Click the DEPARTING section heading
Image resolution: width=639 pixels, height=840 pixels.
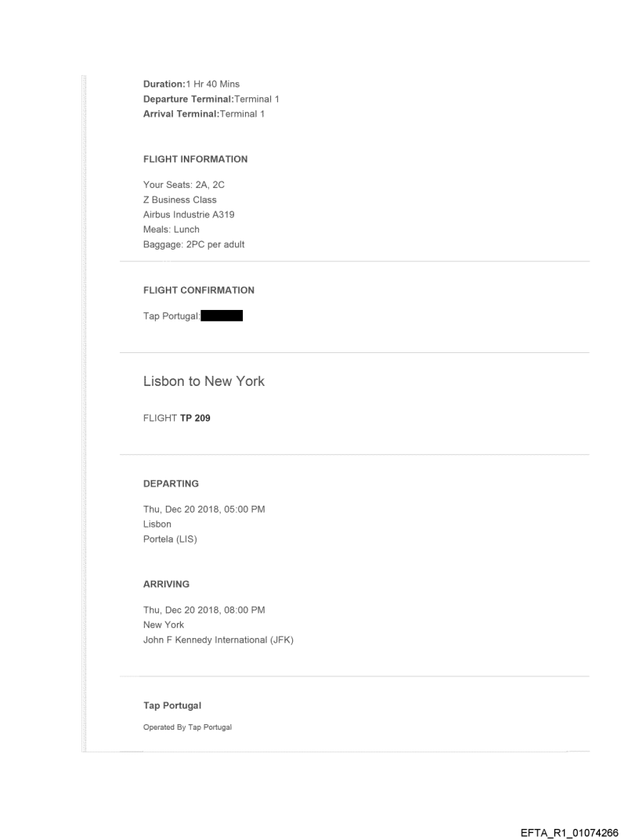click(x=171, y=483)
